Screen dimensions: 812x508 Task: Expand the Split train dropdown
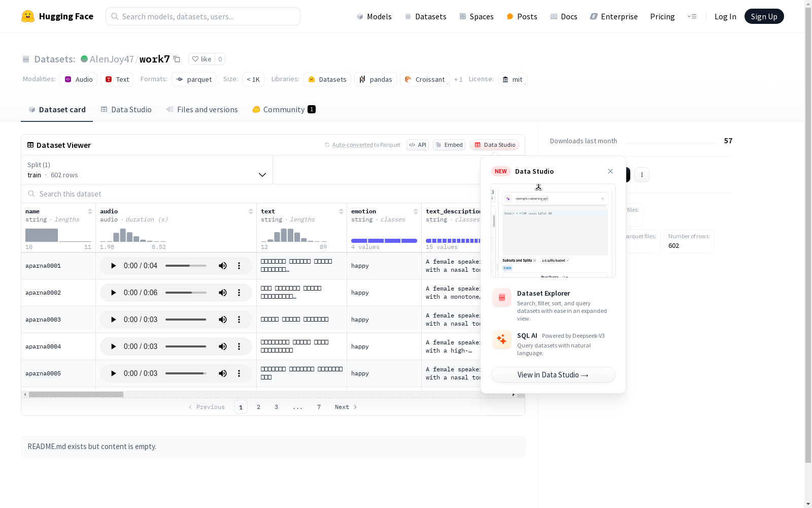pos(147,170)
